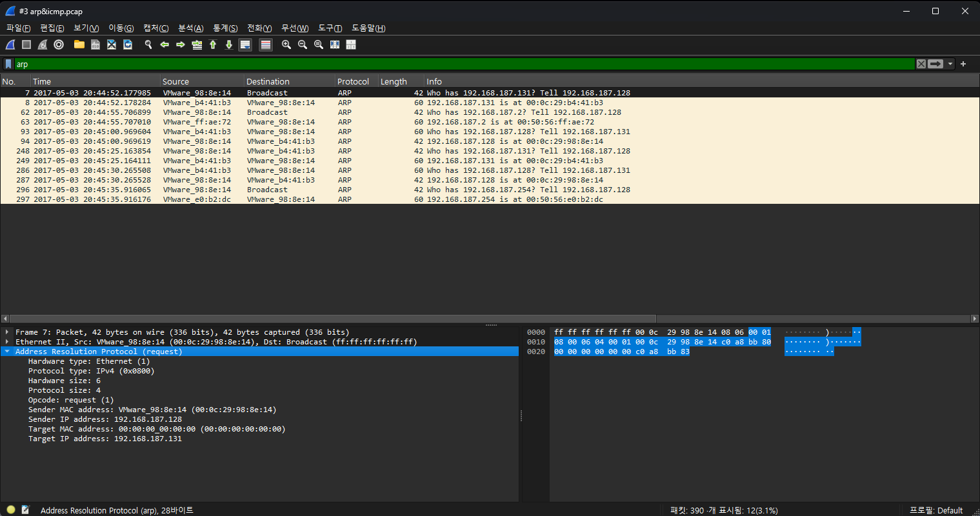
Task: Open the 통계(S) menu
Action: click(225, 28)
